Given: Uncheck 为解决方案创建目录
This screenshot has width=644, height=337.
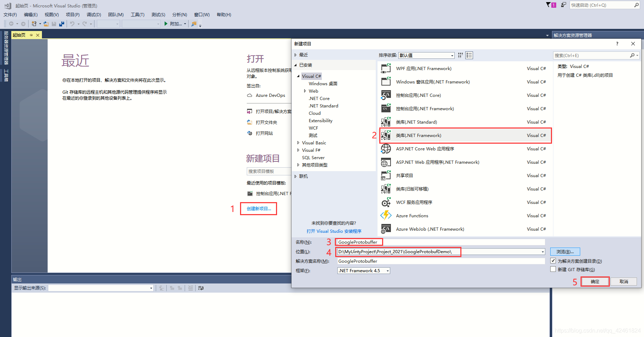Looking at the screenshot, I should pos(553,261).
